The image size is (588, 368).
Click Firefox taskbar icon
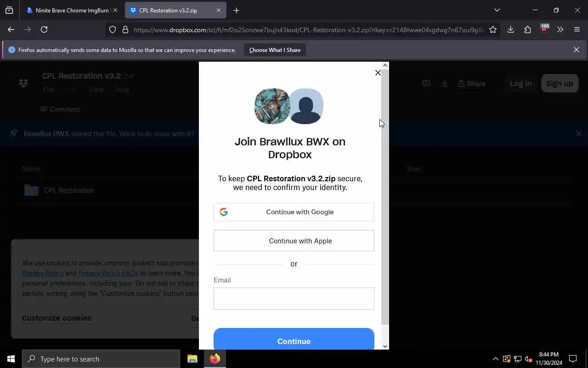[x=215, y=359]
